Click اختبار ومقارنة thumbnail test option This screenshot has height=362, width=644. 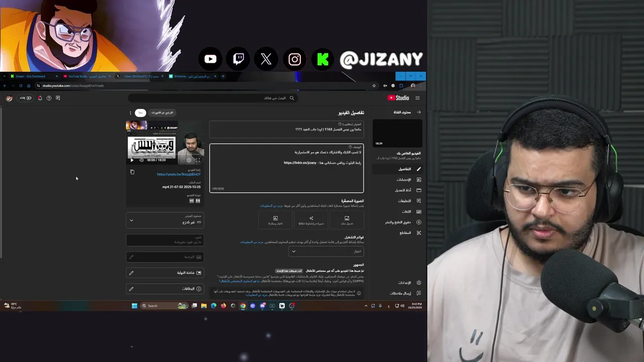275,220
